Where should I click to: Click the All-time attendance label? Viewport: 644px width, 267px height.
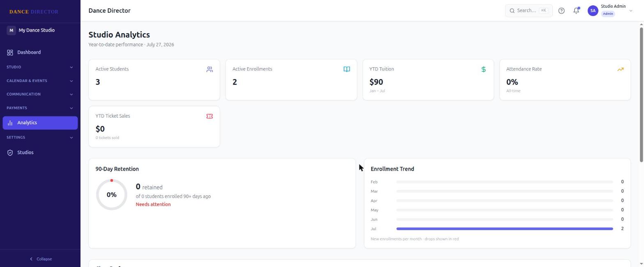pos(513,91)
